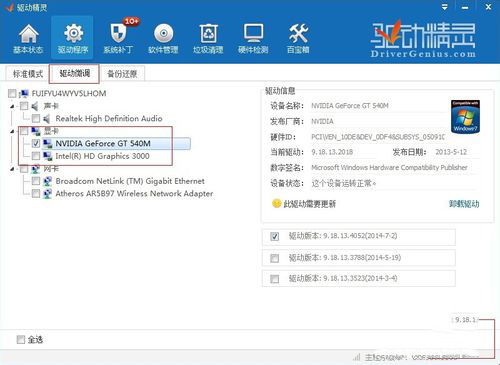The height and width of the screenshot is (365, 500).
Task: Click the 10+ notification badge on 系统补丁
Action: pos(131,21)
